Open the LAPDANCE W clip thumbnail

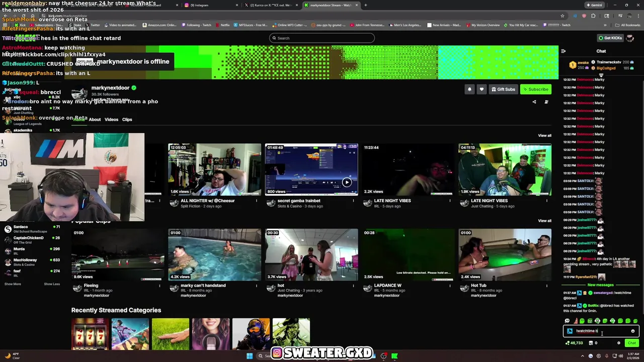coord(408,254)
